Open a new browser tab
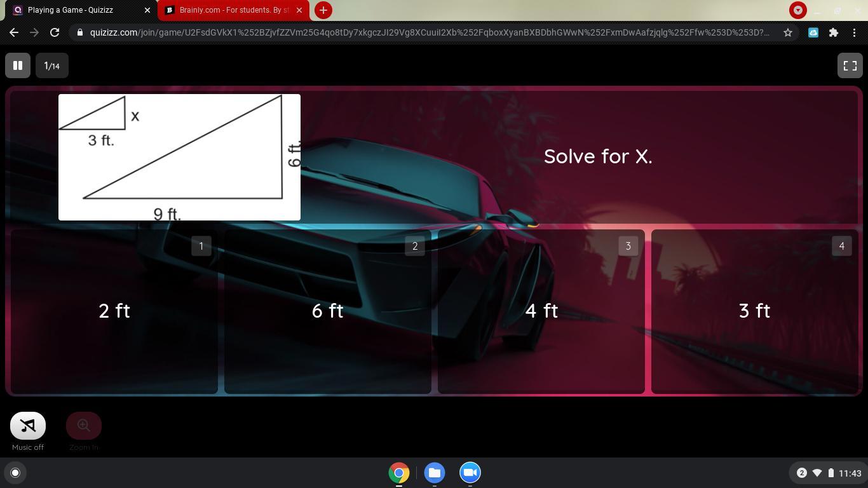Image resolution: width=868 pixels, height=488 pixels. pos(323,10)
